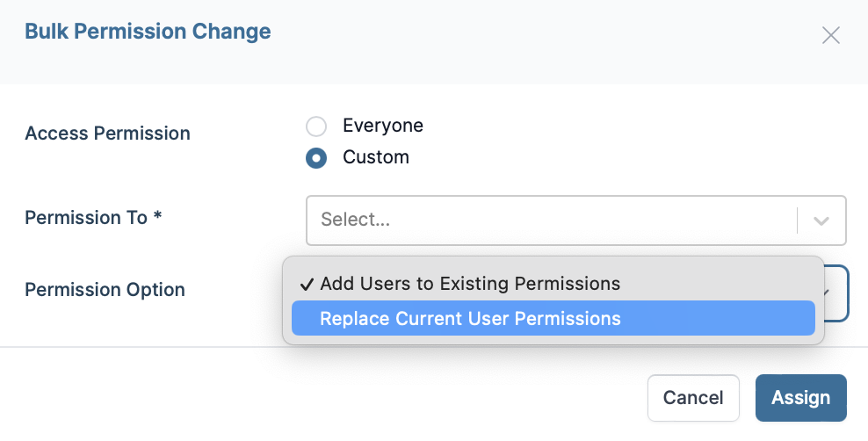
Task: Choose Add Users to Existing Permissions
Action: coord(470,284)
